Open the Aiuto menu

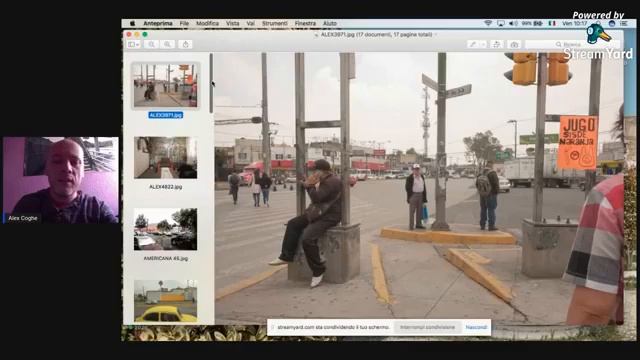330,24
